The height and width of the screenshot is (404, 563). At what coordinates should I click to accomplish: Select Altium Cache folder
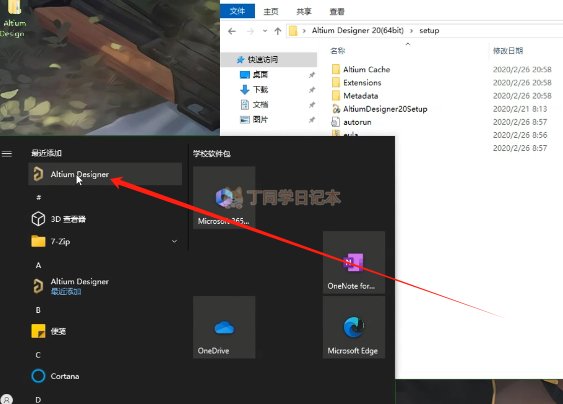click(361, 69)
